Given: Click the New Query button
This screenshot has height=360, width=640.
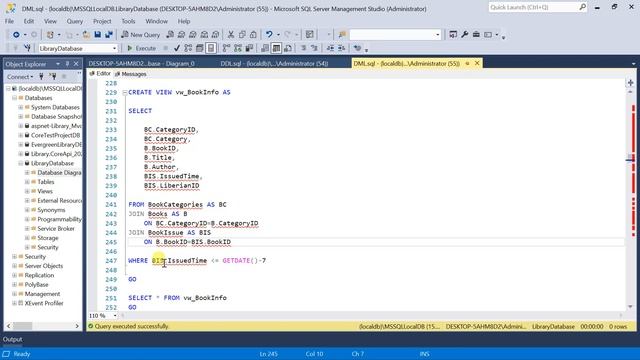Looking at the screenshot, I should click(x=141, y=35).
